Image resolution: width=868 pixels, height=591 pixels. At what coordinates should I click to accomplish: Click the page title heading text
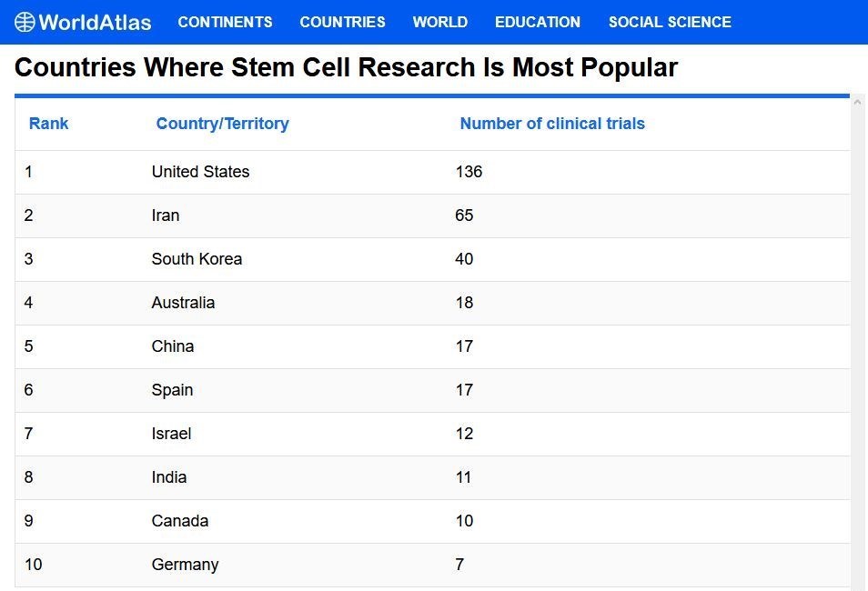pos(346,67)
